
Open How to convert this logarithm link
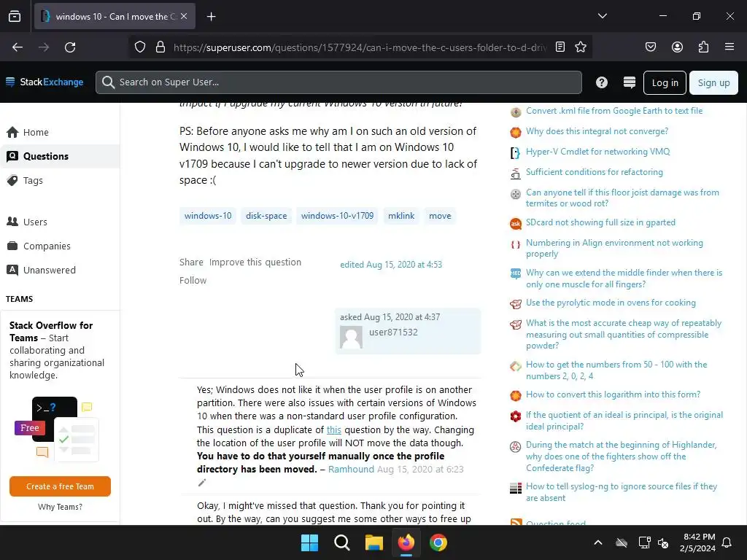point(613,394)
